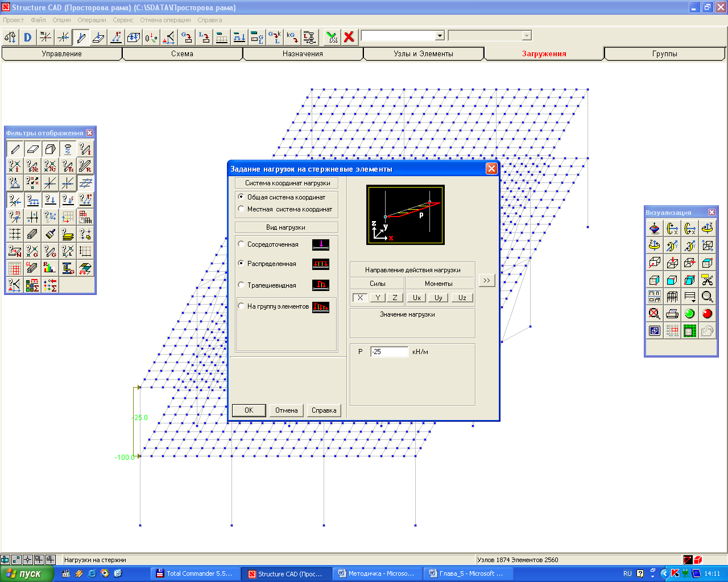Switch to the Узлы и Элементы tab
This screenshot has height=582, width=728.
pyautogui.click(x=424, y=53)
